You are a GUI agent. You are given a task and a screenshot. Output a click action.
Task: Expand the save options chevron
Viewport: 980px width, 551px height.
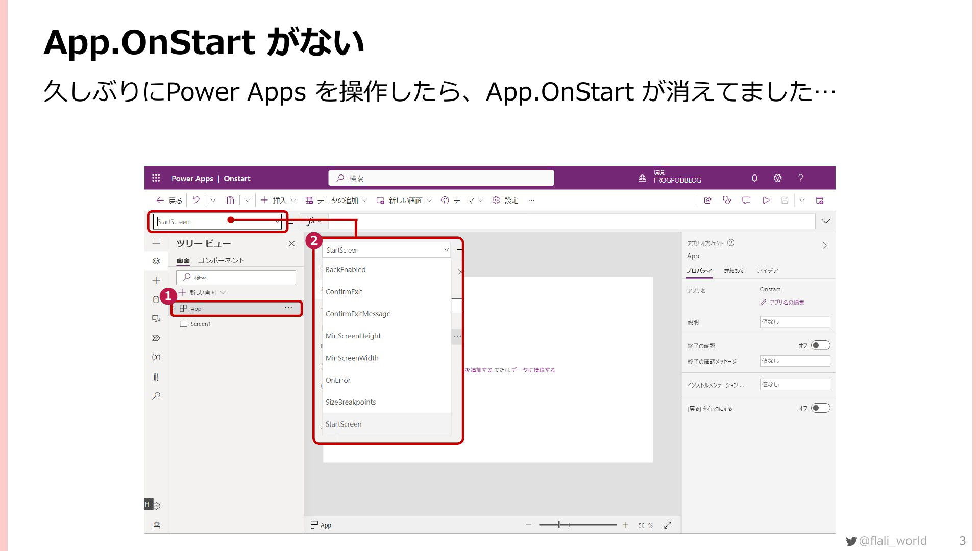[802, 201]
